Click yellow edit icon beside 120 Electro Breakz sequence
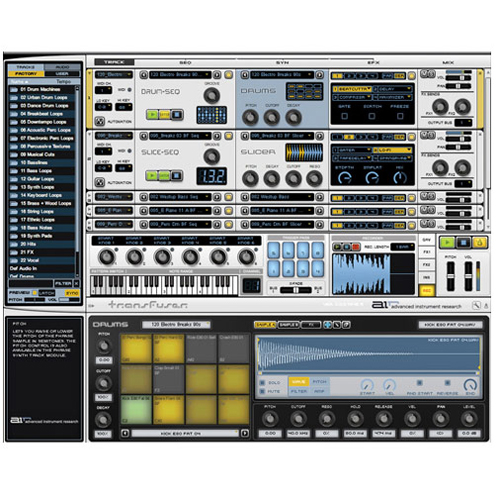Screen dimensions: 500x500 pos(228,75)
